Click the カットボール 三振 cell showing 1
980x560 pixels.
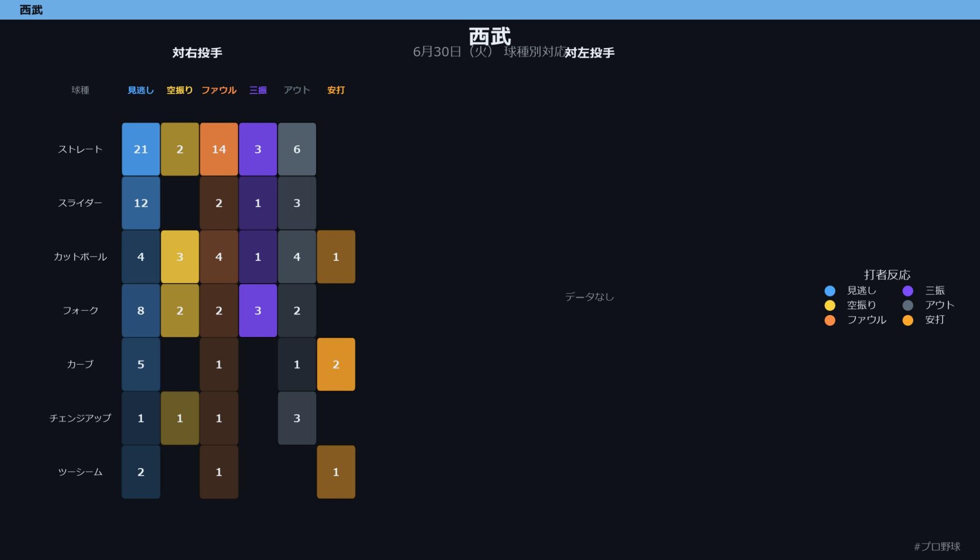pos(258,257)
